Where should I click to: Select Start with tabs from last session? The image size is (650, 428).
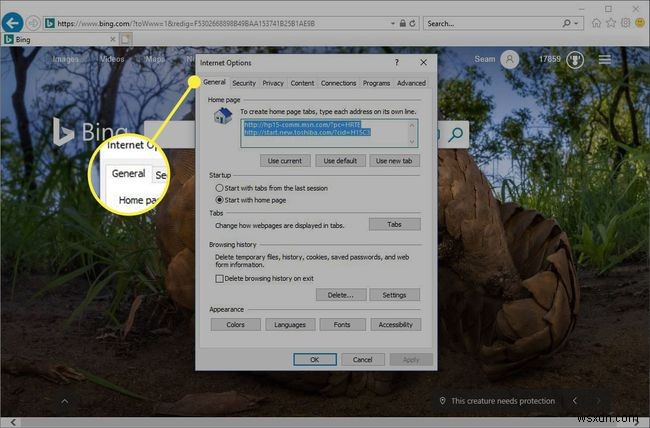point(219,188)
